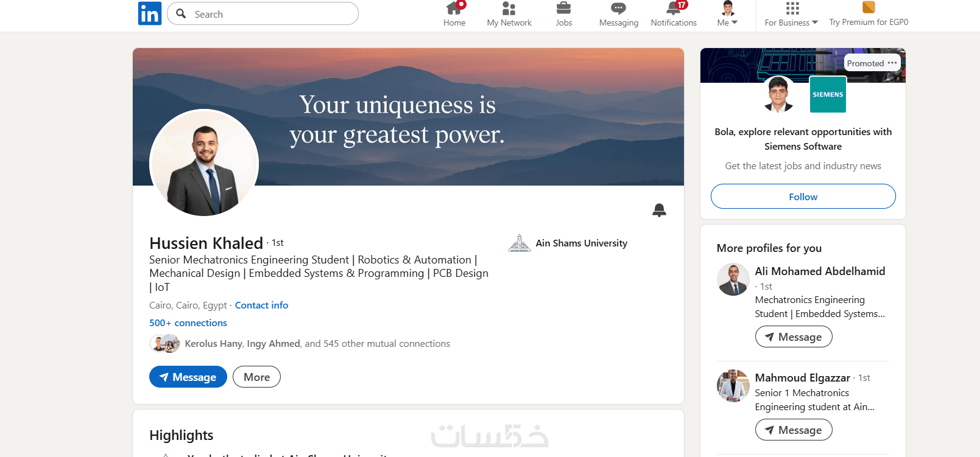Open Hussien Khaled's profile photo
The image size is (980, 457).
204,162
